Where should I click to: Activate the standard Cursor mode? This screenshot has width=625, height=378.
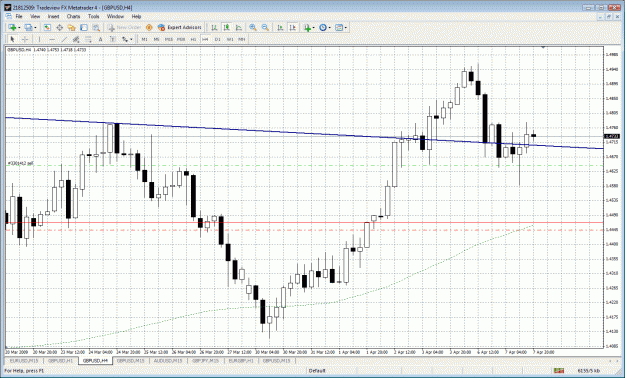point(12,39)
